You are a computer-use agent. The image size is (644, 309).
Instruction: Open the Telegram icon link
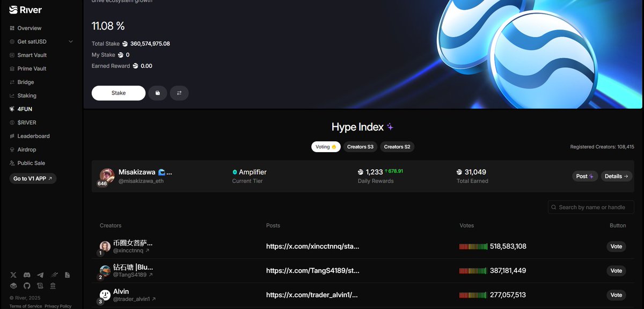(x=40, y=275)
